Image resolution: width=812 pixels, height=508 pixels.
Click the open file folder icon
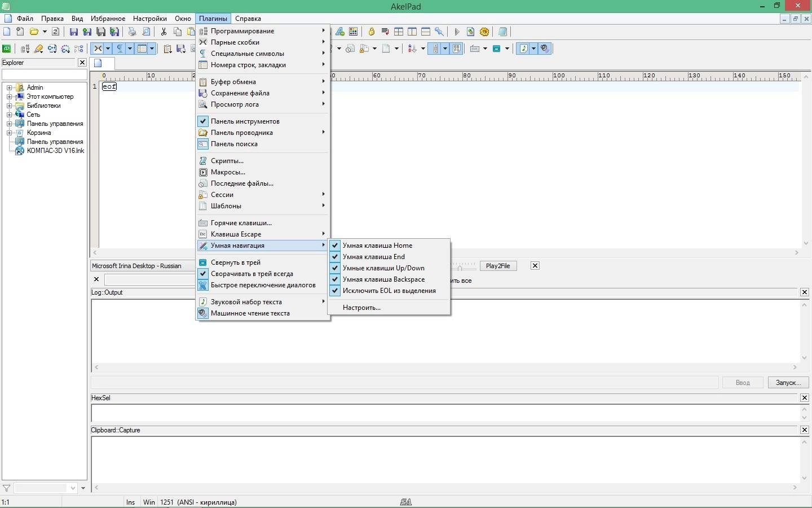click(34, 32)
